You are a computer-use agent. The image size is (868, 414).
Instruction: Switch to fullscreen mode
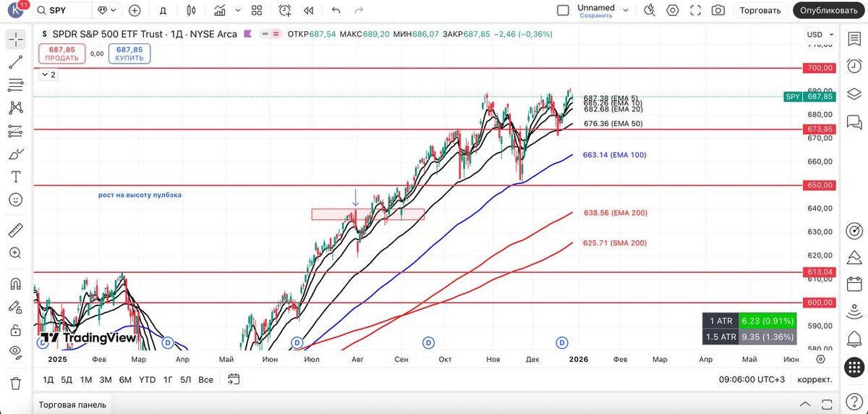695,10
